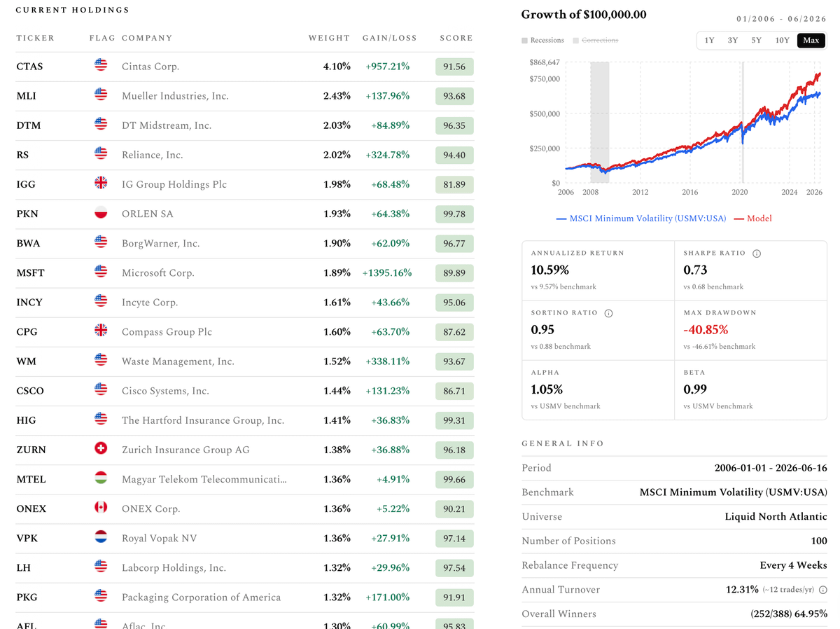
Task: Click the US flag icon beside Cisco Systems
Action: pyautogui.click(x=101, y=389)
